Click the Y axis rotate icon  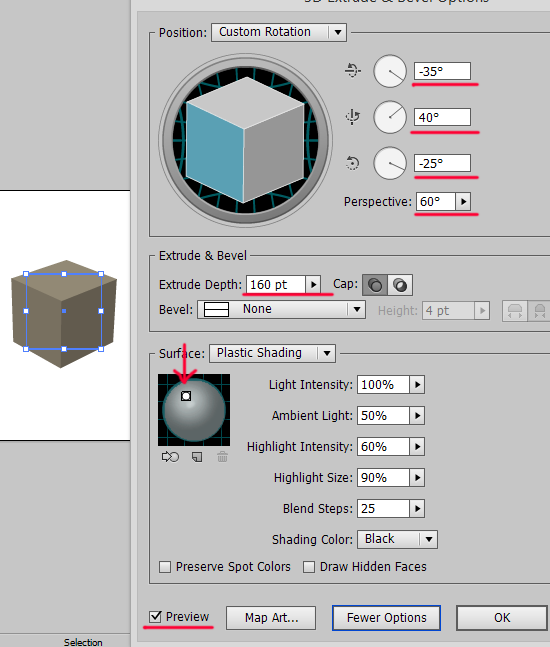coord(352,117)
